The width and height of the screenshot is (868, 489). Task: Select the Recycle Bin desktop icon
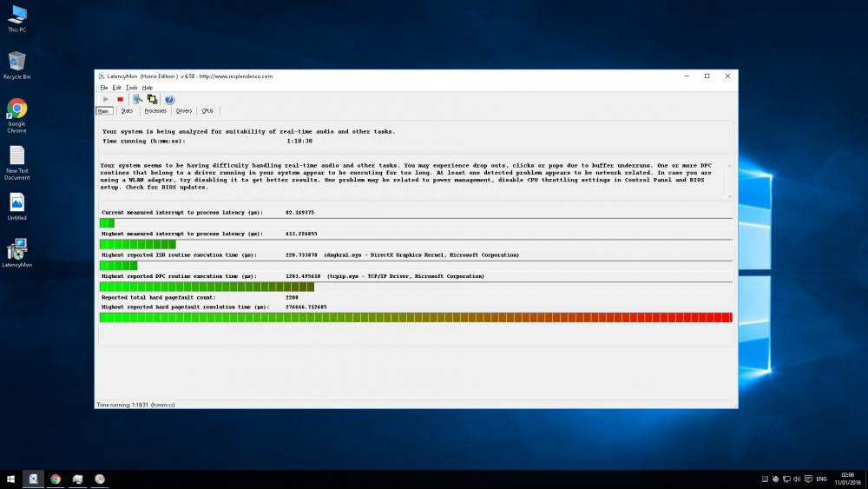point(17,65)
